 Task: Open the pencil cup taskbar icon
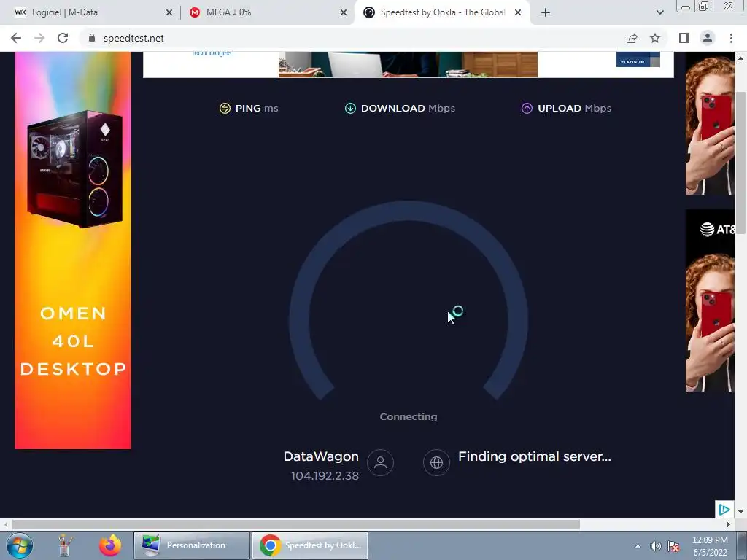pos(65,545)
